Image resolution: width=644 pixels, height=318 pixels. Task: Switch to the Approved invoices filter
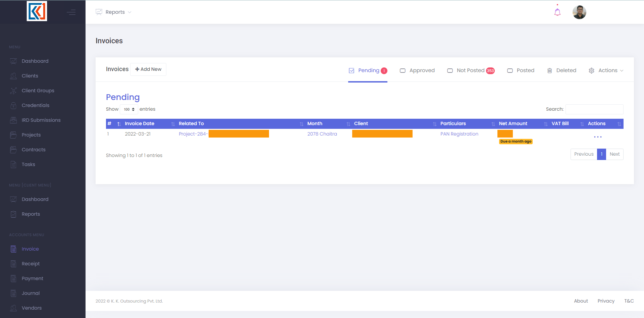(x=417, y=70)
